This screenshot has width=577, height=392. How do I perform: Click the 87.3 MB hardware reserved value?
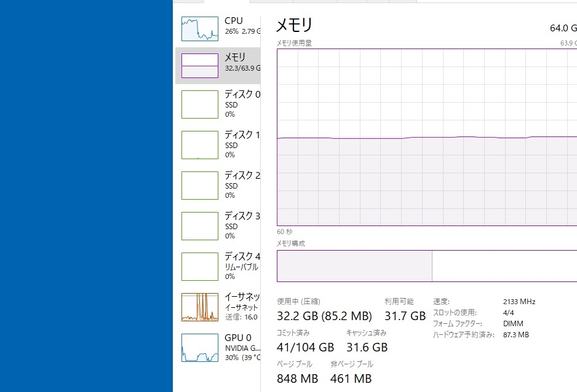coord(516,335)
